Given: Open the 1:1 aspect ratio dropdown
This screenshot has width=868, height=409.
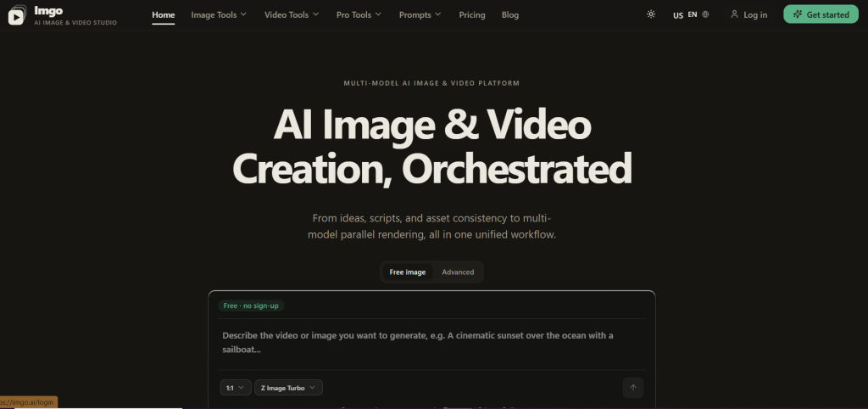Looking at the screenshot, I should (x=236, y=388).
